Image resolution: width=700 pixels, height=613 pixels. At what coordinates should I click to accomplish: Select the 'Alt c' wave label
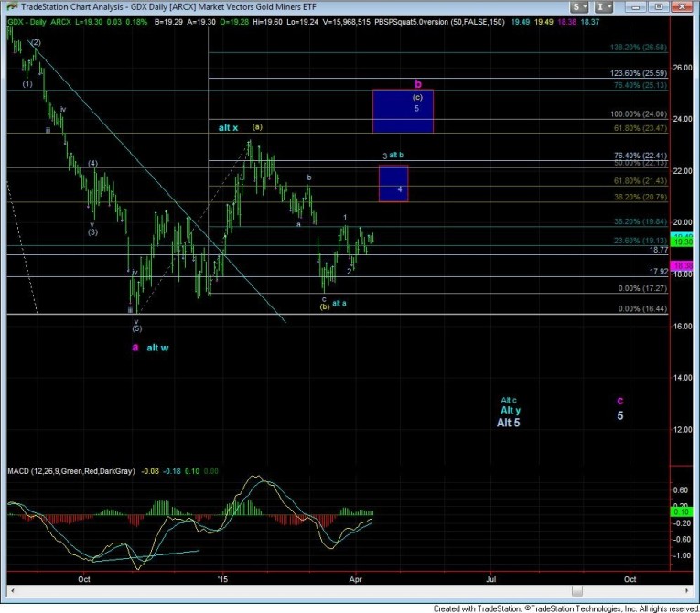(509, 400)
